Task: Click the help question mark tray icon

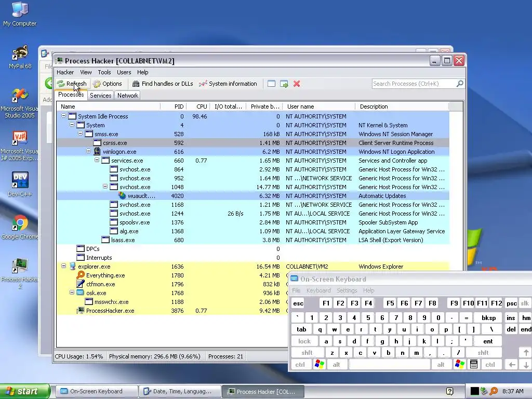Action: coord(449,391)
